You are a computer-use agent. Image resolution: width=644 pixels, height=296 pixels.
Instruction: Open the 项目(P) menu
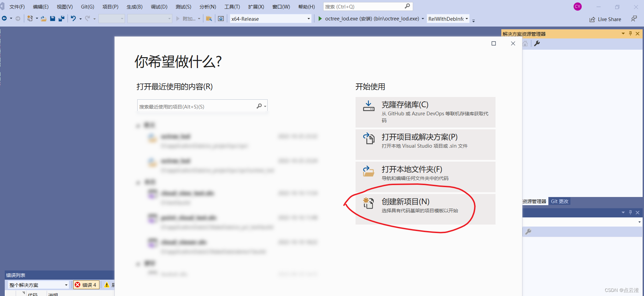(110, 7)
